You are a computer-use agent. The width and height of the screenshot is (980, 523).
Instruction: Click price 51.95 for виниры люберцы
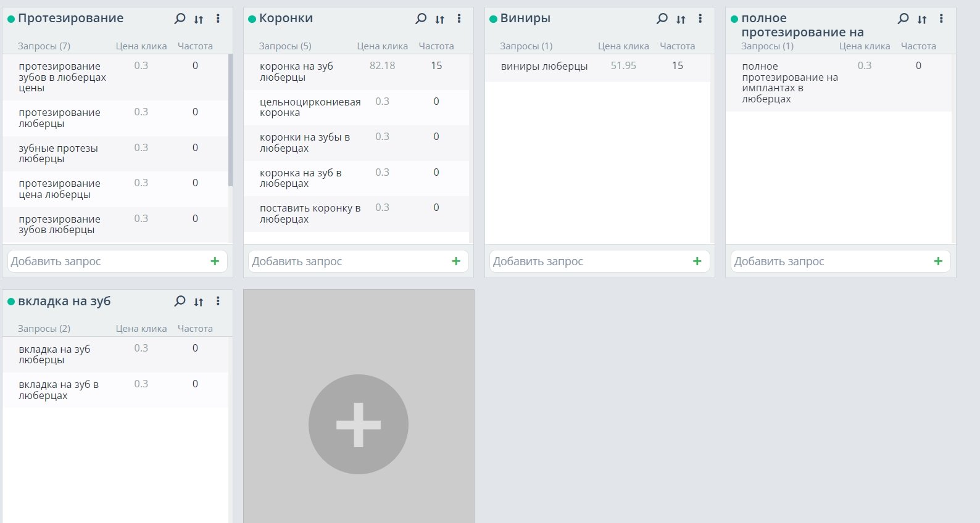[623, 66]
